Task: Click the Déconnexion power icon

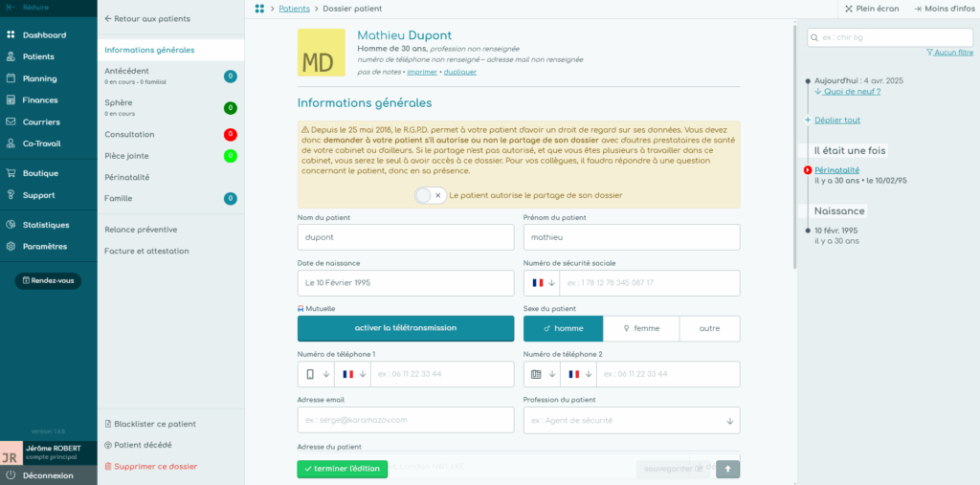Action: [x=11, y=475]
